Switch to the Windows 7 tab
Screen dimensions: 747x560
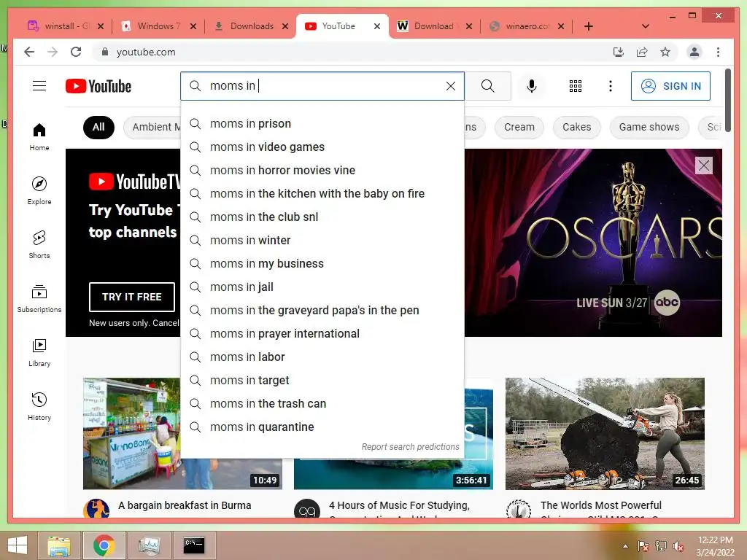point(153,26)
